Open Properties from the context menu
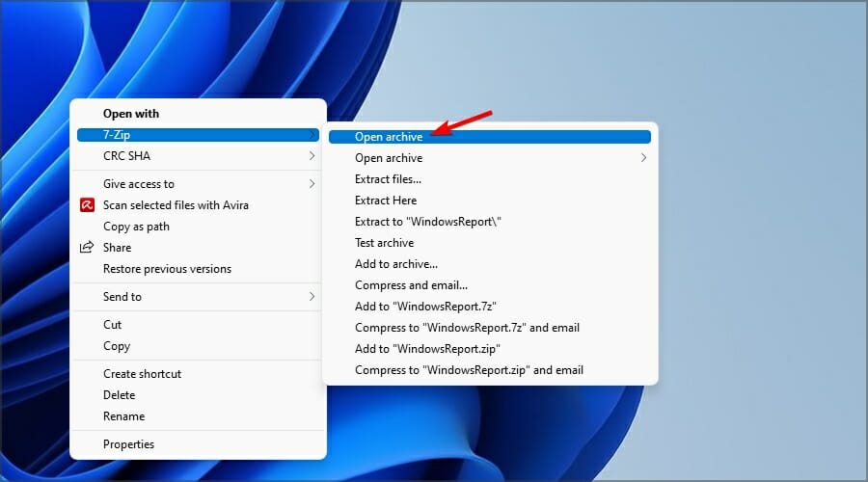This screenshot has width=868, height=482. tap(198, 444)
